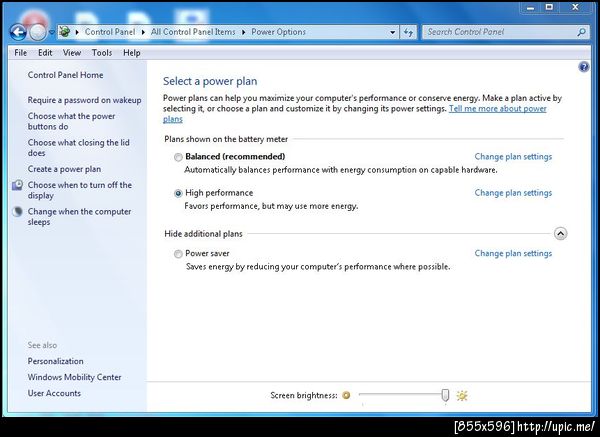Open the View menu
Image resolution: width=600 pixels, height=437 pixels.
[x=72, y=53]
